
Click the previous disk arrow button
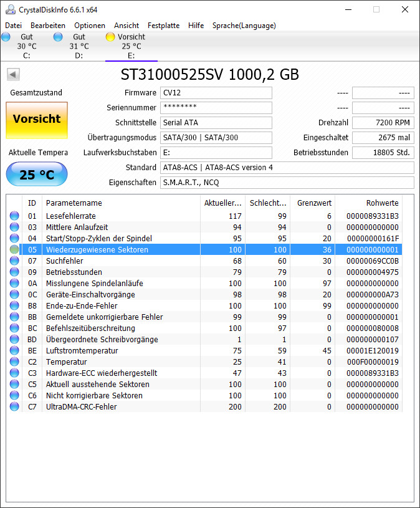[13, 75]
